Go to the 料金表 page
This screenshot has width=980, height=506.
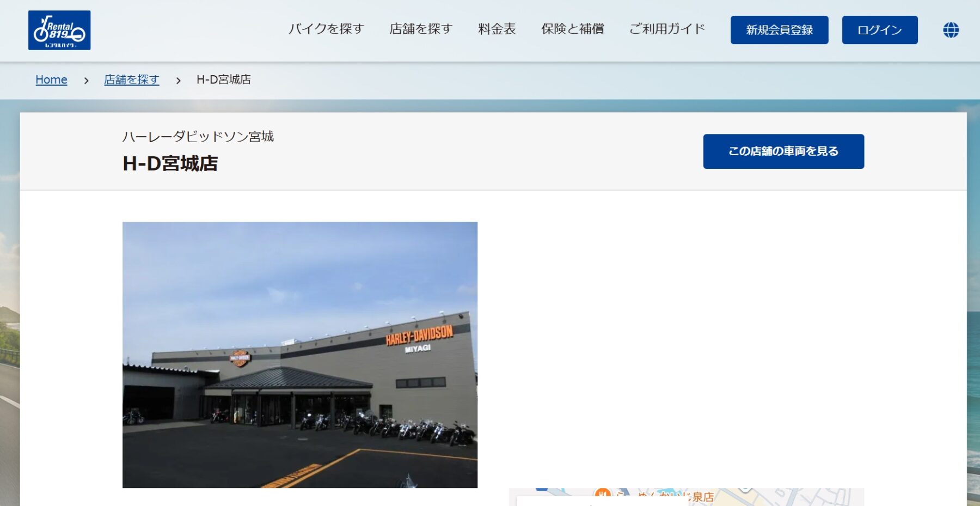point(497,29)
